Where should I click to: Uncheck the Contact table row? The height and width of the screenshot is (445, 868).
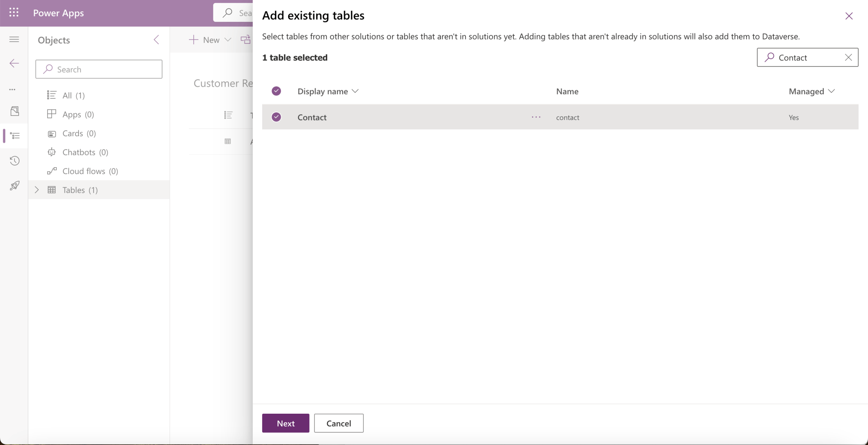click(x=276, y=117)
